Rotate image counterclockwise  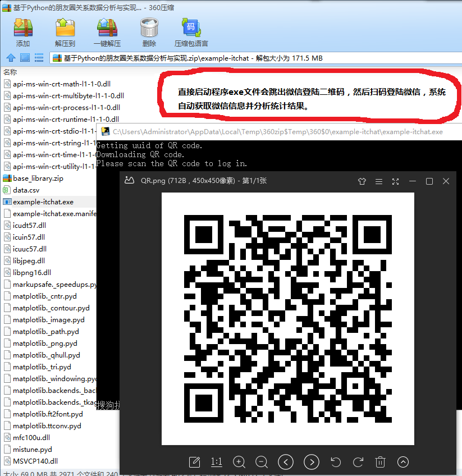click(336, 462)
